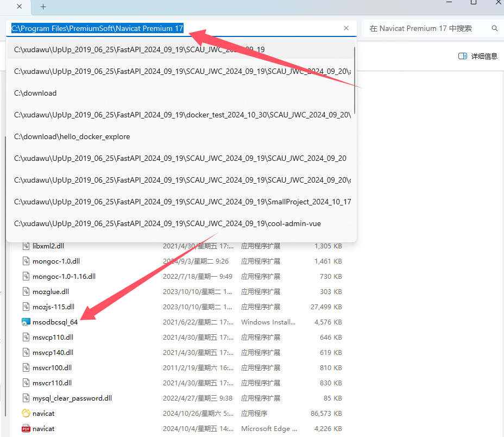Choose the C:\download\hello_docker_explore suggestion
This screenshot has height=437, width=504.
tap(181, 137)
